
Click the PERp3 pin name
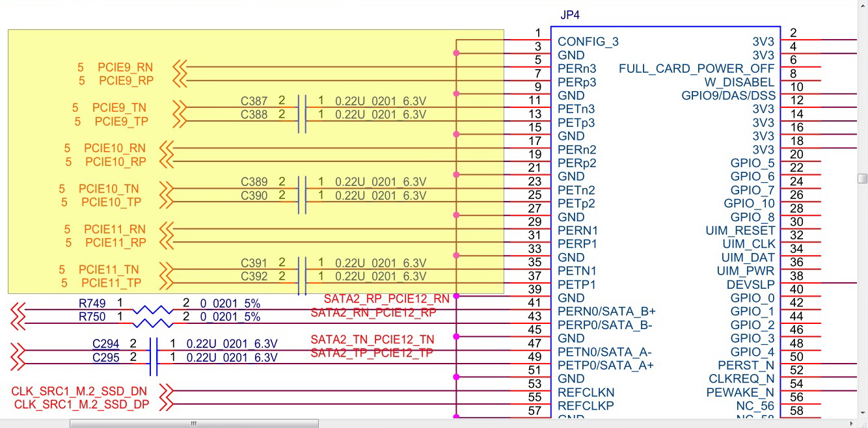pyautogui.click(x=577, y=82)
